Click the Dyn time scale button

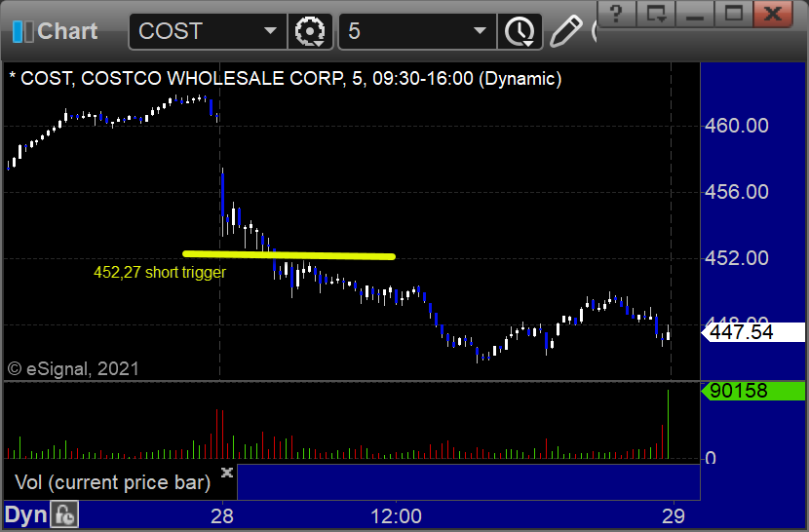tap(25, 515)
